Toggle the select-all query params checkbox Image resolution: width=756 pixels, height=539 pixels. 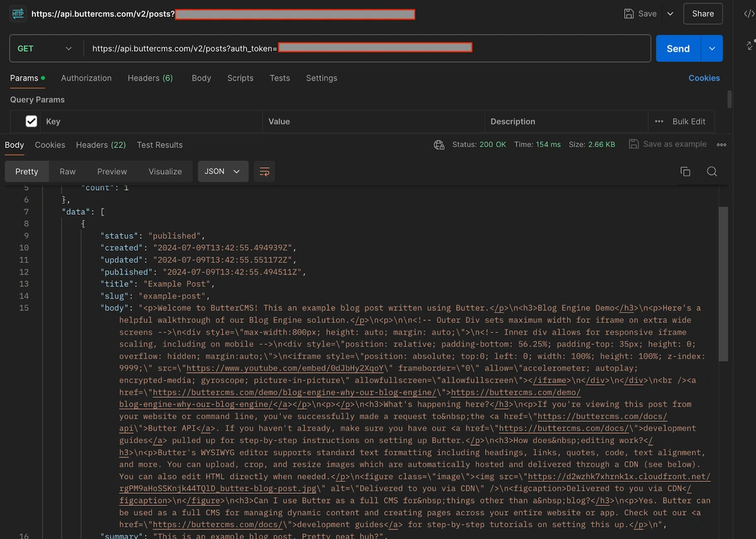(x=31, y=121)
